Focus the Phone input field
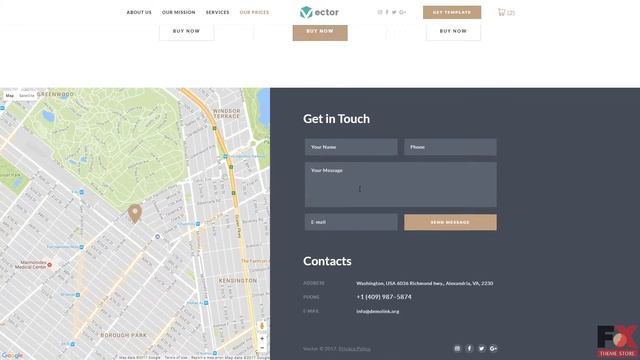 pos(450,147)
